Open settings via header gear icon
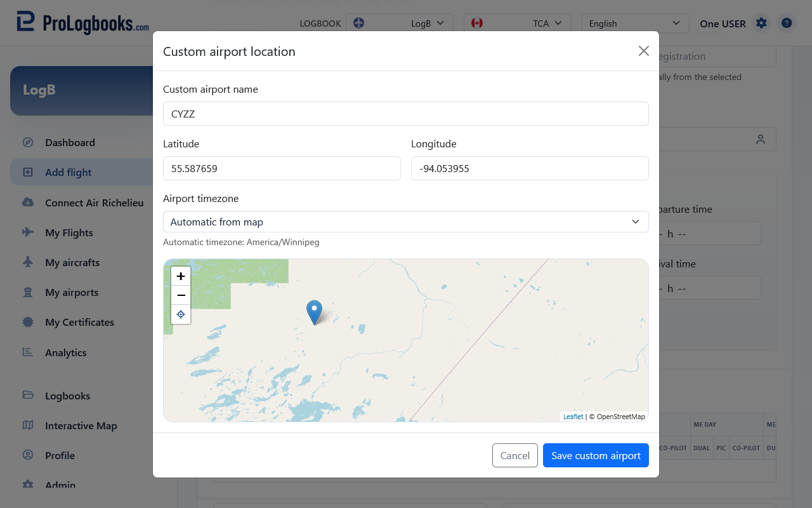Viewport: 812px width, 508px height. coord(761,23)
